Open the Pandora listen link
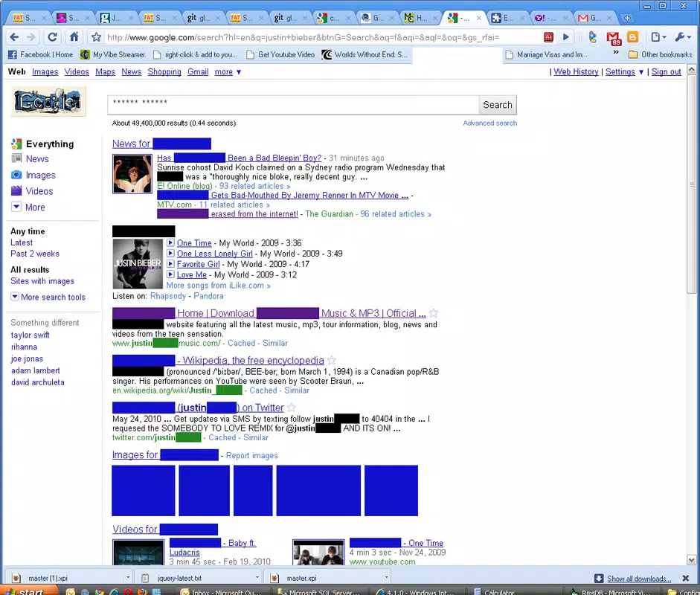The width and height of the screenshot is (700, 595). [x=208, y=296]
